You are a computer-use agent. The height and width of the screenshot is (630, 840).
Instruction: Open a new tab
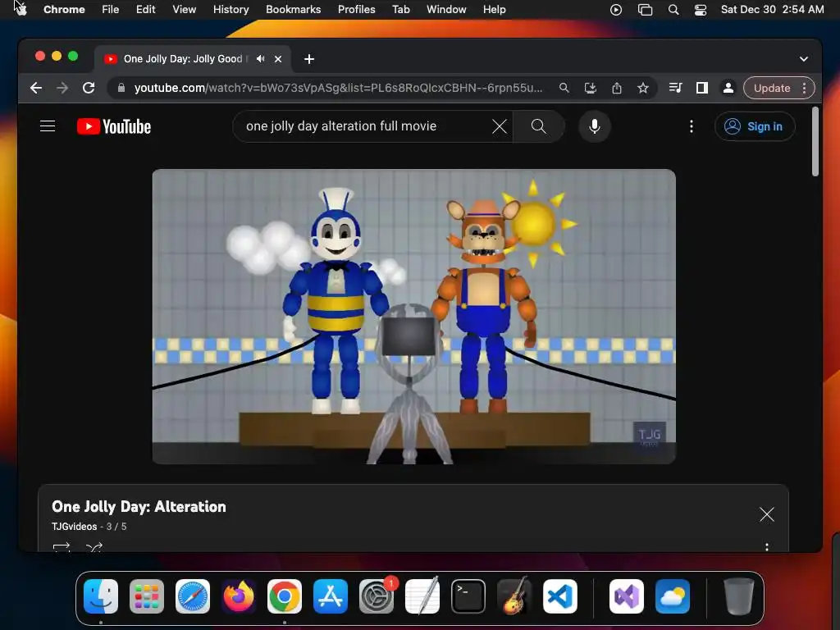[x=309, y=59]
